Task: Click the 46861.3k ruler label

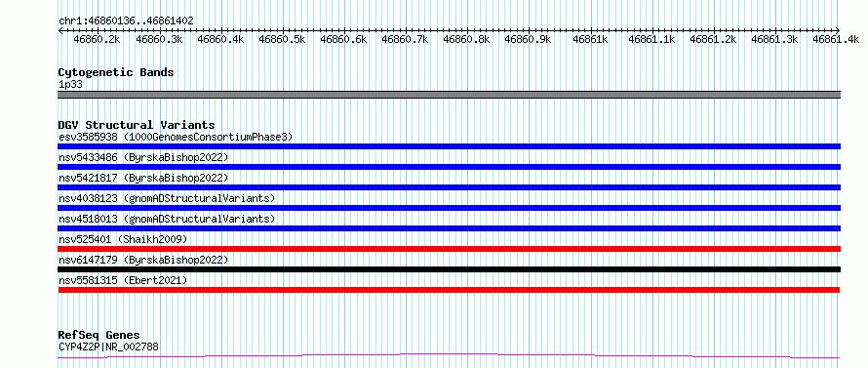Action: [x=775, y=39]
